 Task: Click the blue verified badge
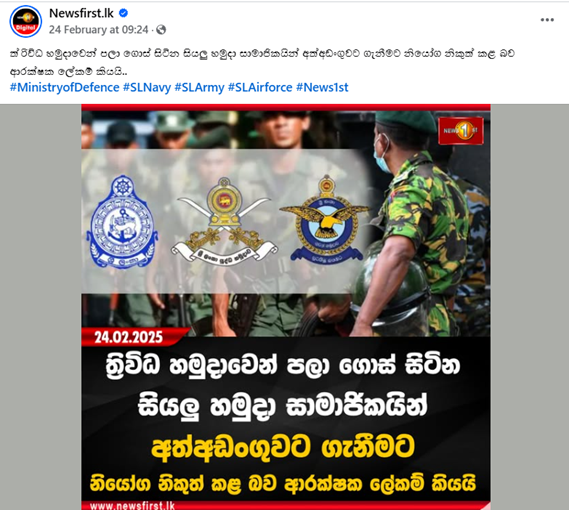(x=123, y=13)
